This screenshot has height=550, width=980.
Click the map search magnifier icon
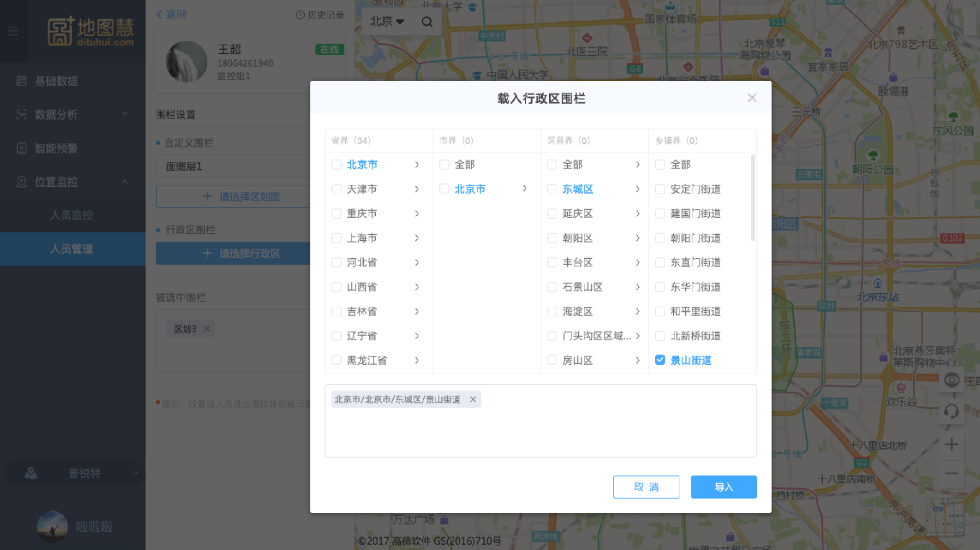427,22
